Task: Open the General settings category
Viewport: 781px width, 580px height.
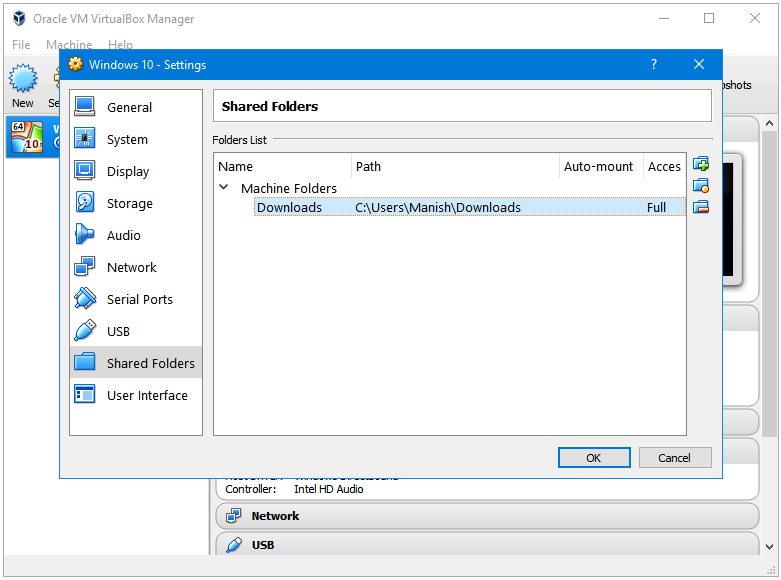Action: (129, 108)
